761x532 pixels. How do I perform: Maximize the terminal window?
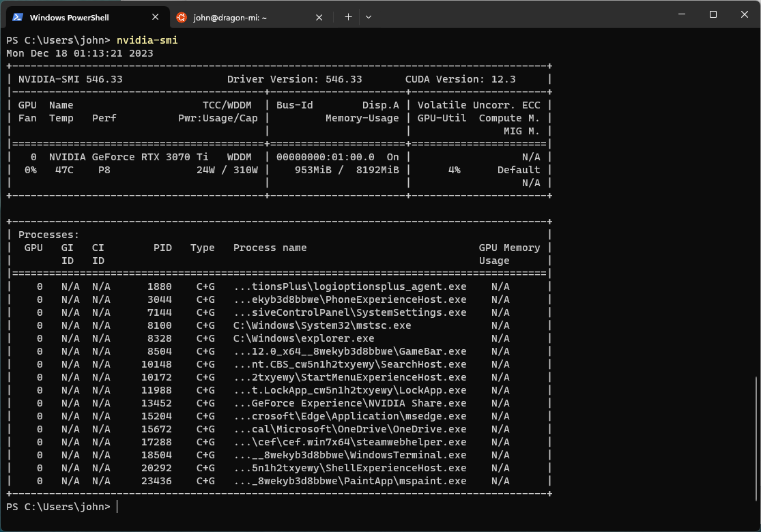pyautogui.click(x=713, y=14)
